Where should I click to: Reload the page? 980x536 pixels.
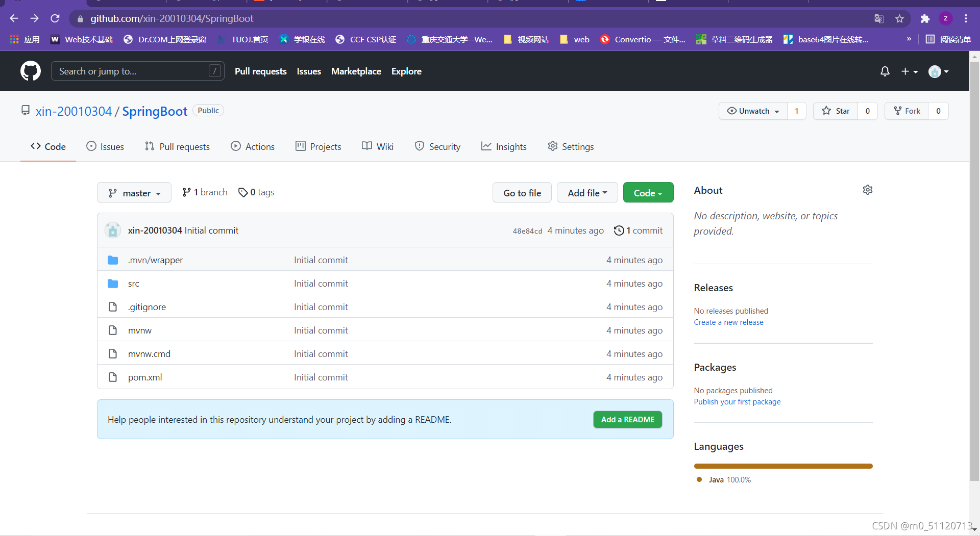coord(55,18)
